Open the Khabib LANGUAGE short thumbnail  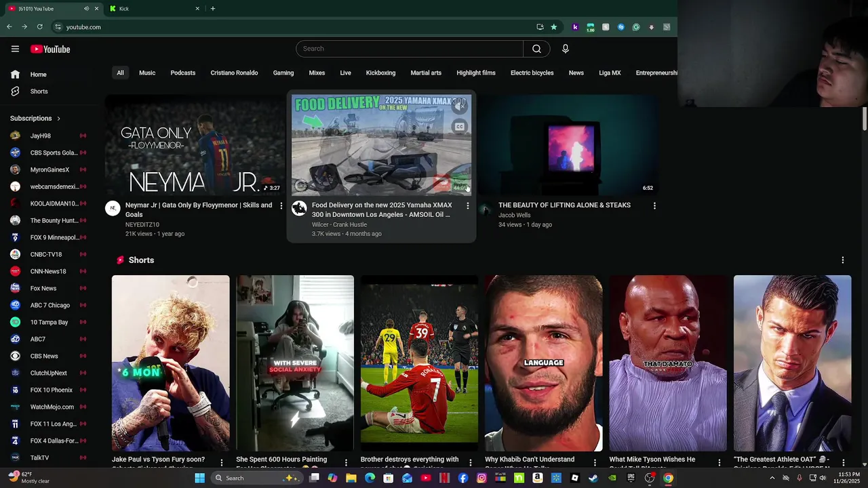pos(543,363)
